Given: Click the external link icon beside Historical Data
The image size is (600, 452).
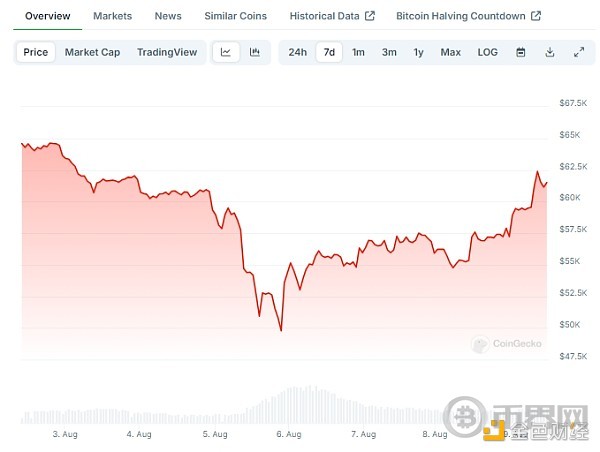Looking at the screenshot, I should [370, 16].
